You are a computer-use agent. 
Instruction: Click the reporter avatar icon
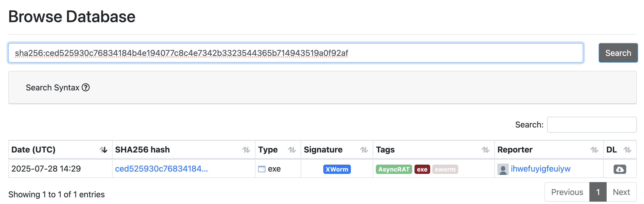coord(503,169)
